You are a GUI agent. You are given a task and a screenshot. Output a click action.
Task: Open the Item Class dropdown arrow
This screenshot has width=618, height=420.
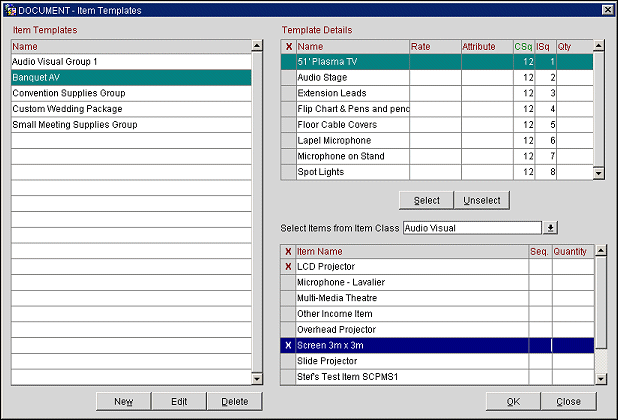(x=549, y=228)
